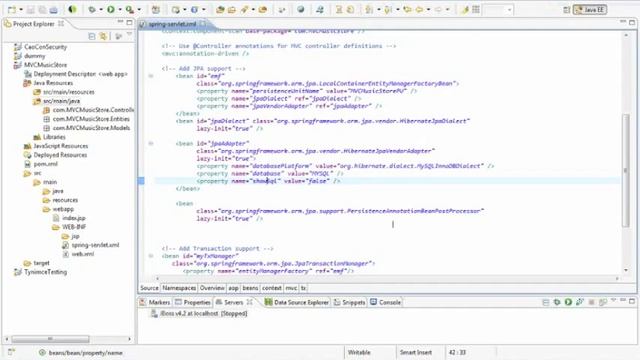The height and width of the screenshot is (360, 640).
Task: Start the server in debug mode icon
Action: (557, 302)
